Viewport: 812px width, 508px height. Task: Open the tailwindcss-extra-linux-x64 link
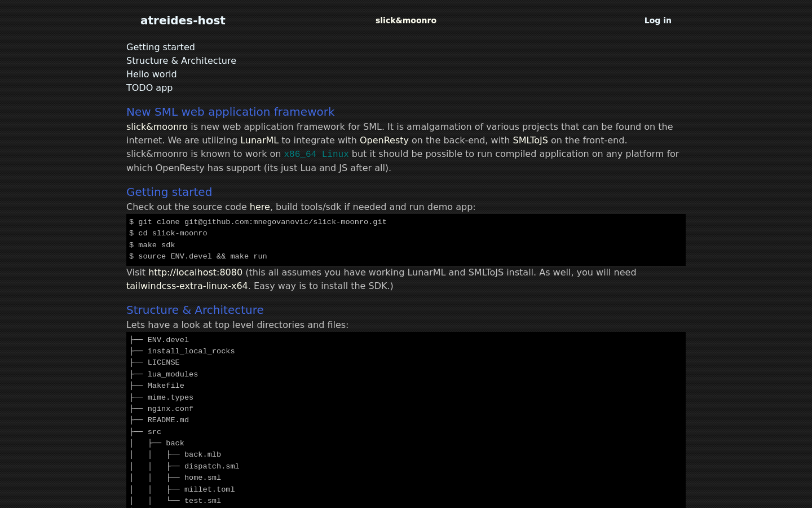[x=187, y=286]
